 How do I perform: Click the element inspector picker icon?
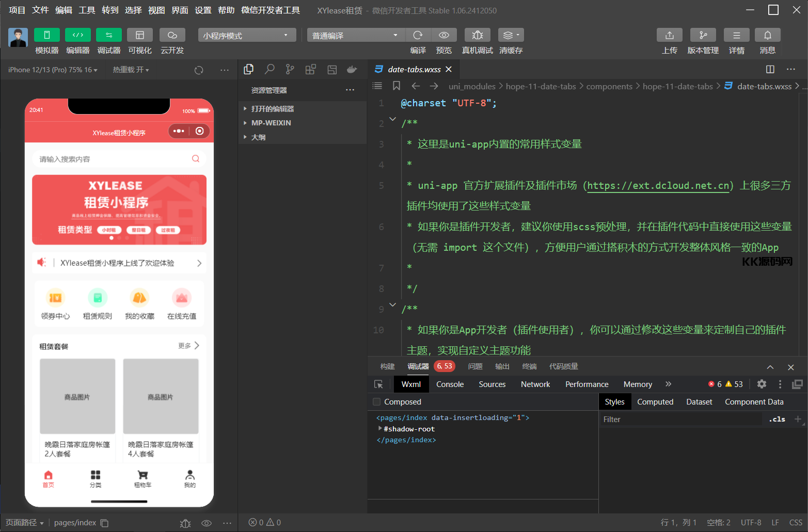click(x=378, y=384)
